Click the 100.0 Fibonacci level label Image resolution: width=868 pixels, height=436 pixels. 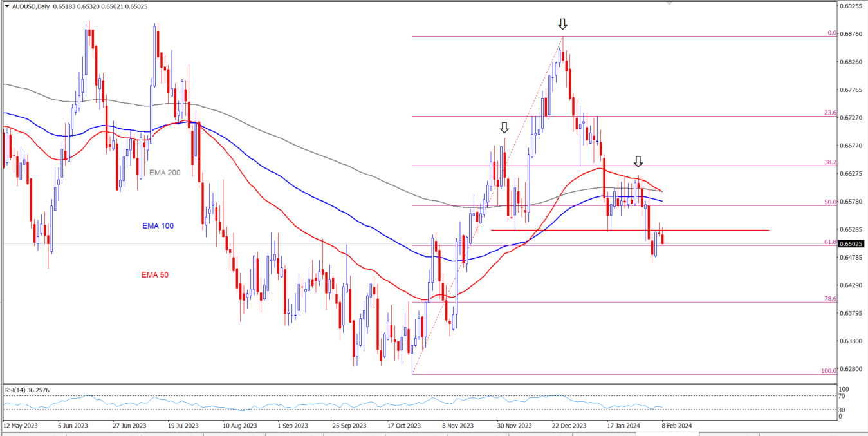pyautogui.click(x=828, y=371)
